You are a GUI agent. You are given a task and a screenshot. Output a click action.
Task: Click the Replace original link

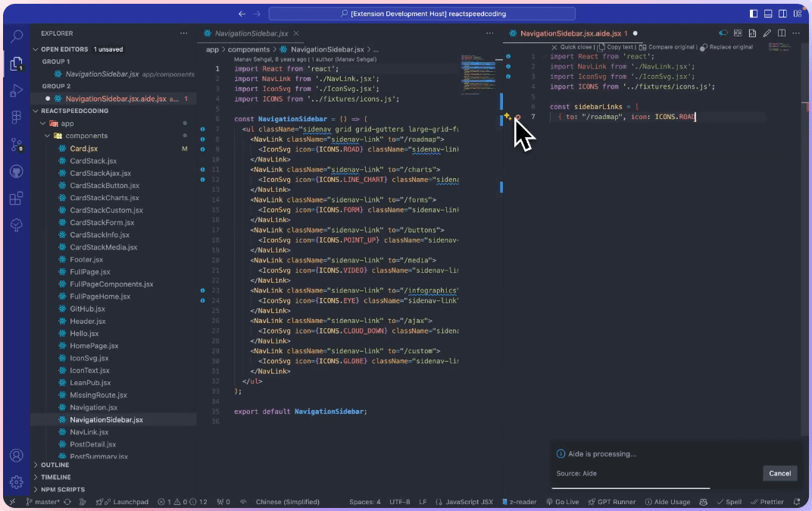pos(726,47)
